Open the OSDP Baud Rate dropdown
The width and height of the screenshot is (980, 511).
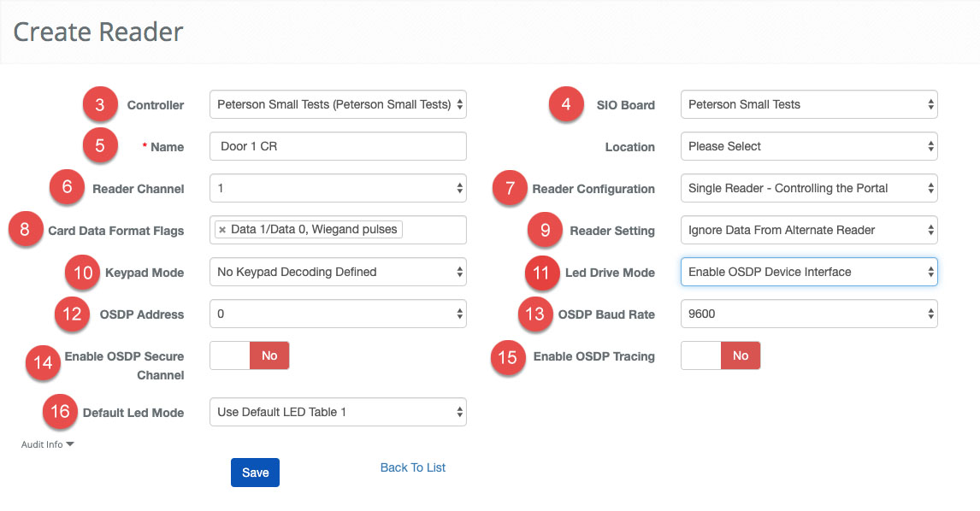point(809,314)
